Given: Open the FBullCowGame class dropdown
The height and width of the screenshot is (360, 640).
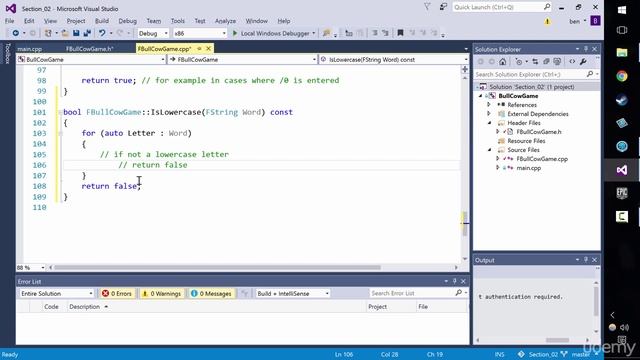Looking at the screenshot, I should (x=242, y=60).
